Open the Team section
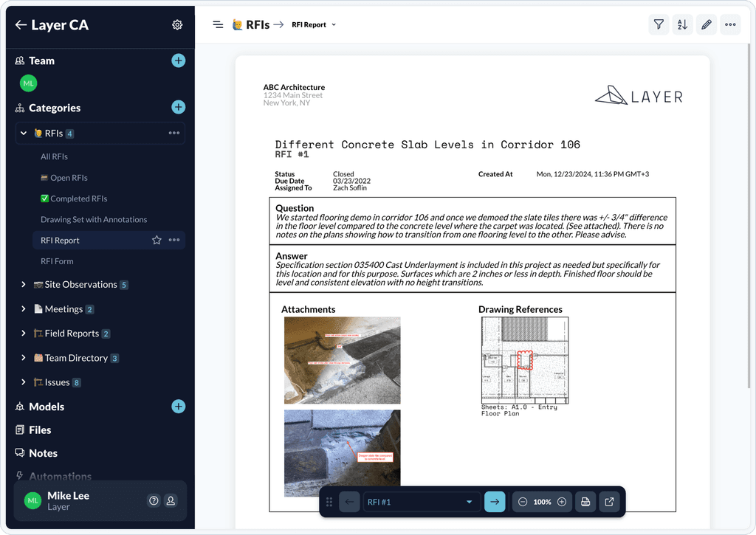 coord(41,61)
